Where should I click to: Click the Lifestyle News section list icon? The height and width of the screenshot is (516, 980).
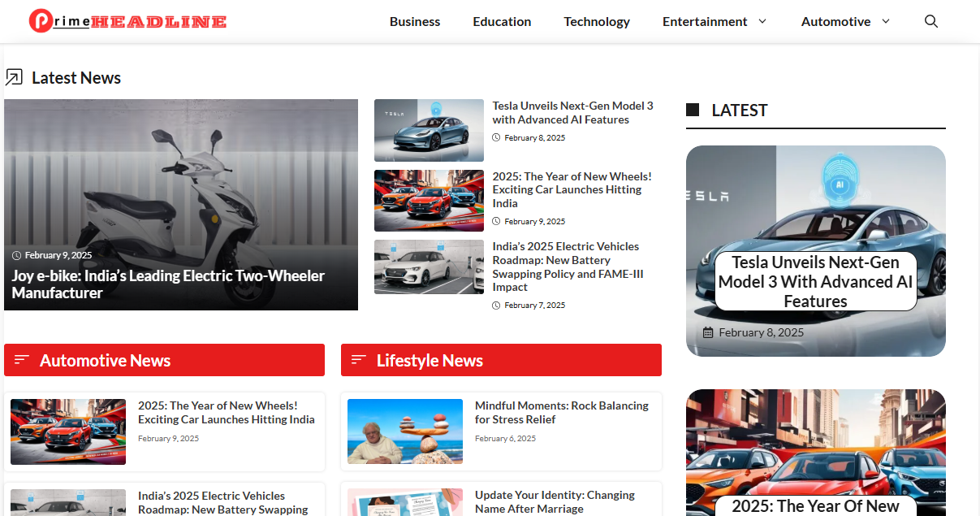pos(359,360)
